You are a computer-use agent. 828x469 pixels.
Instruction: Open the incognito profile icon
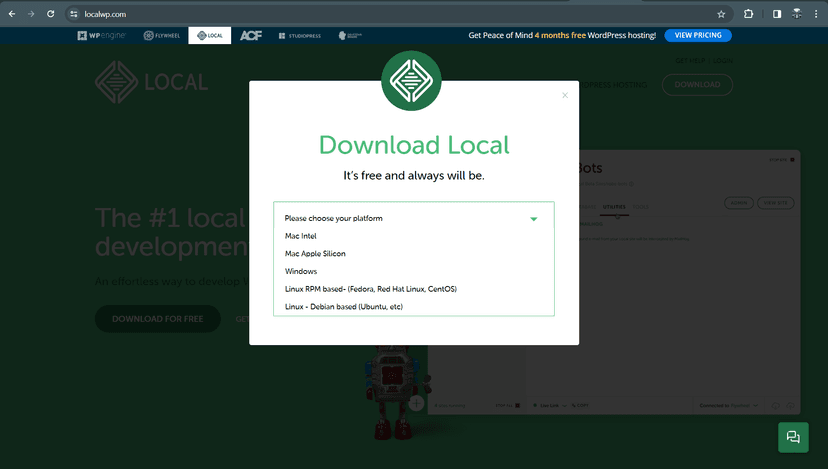point(797,14)
